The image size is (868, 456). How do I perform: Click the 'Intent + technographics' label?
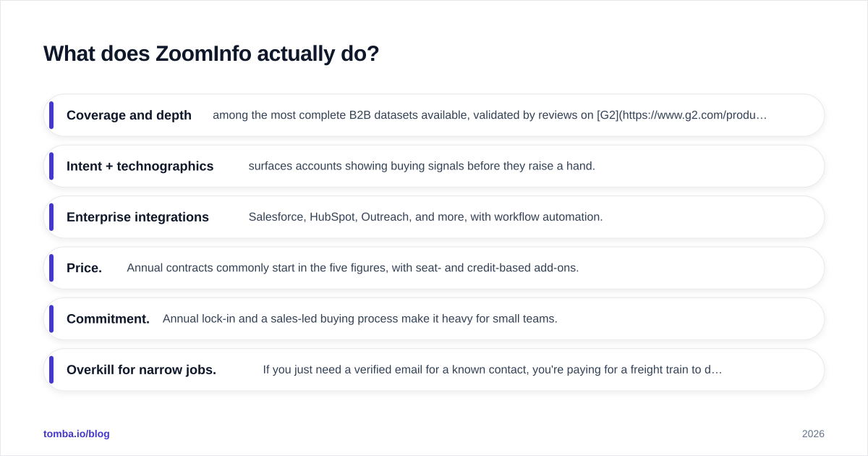tap(140, 166)
